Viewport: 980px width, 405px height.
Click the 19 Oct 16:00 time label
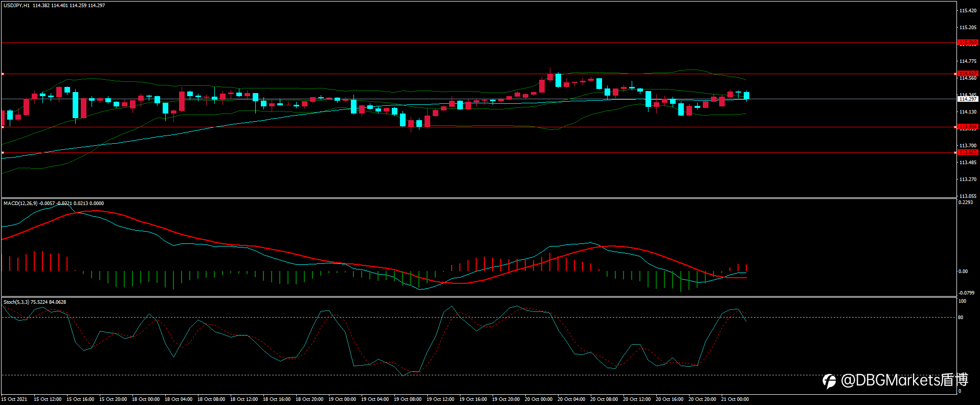point(473,399)
